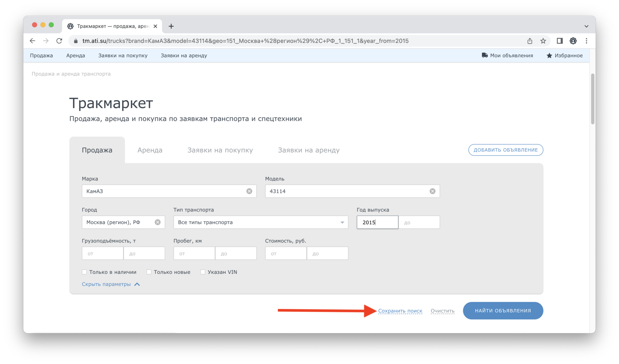Focus Год выпуска from field with 2015
The width and height of the screenshot is (619, 364).
pyautogui.click(x=377, y=222)
